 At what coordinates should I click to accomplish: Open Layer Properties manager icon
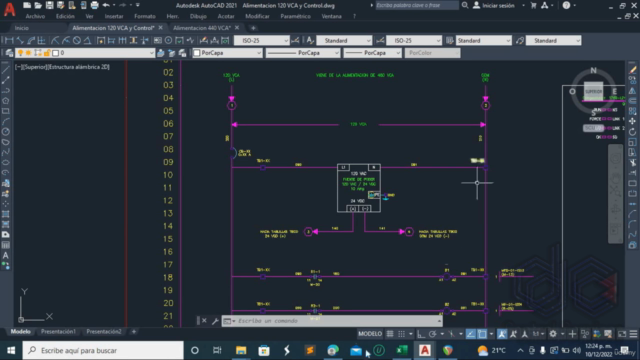pos(9,53)
